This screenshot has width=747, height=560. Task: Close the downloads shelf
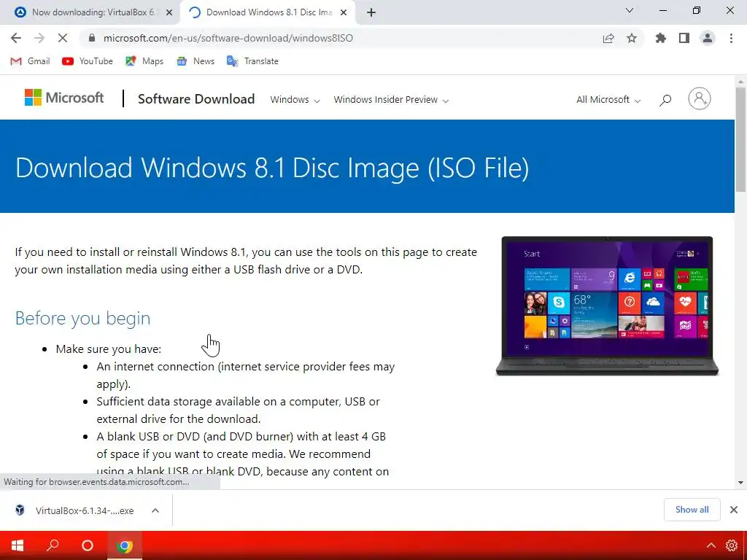click(x=734, y=510)
